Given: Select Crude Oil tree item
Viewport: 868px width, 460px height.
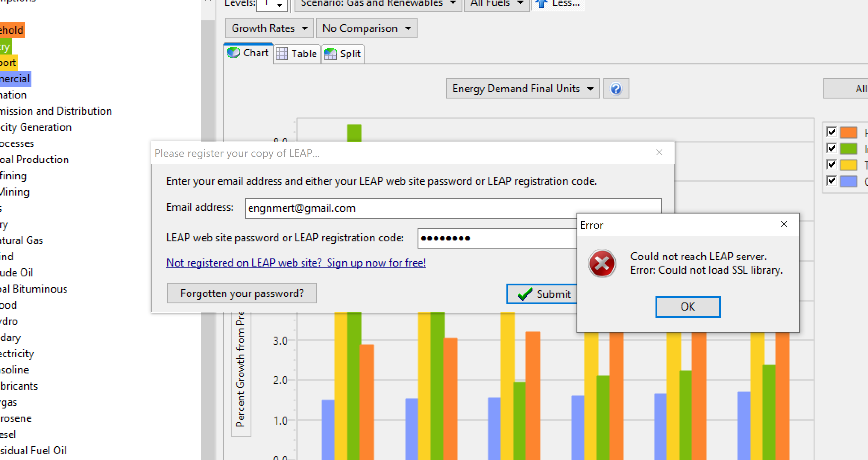Looking at the screenshot, I should click(x=16, y=273).
